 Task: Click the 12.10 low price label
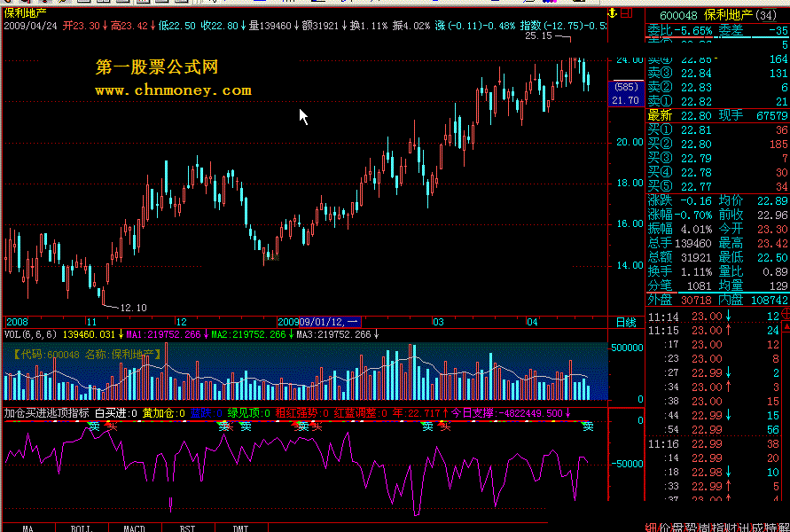pos(133,308)
